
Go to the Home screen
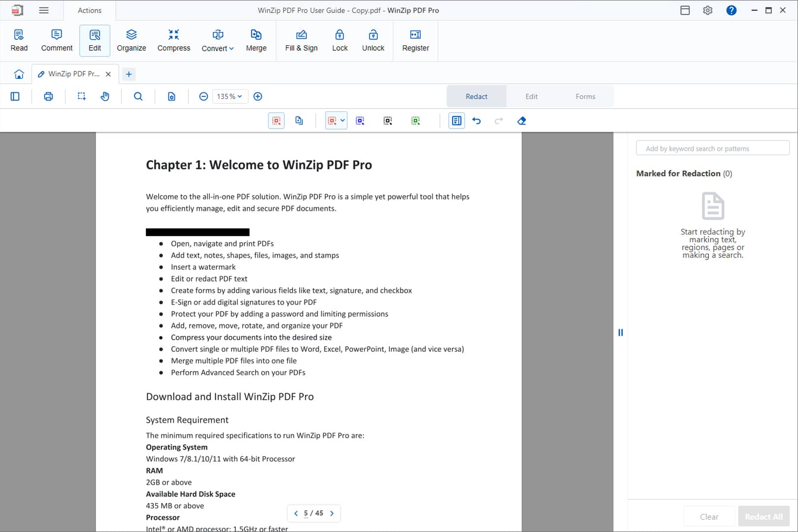(19, 74)
